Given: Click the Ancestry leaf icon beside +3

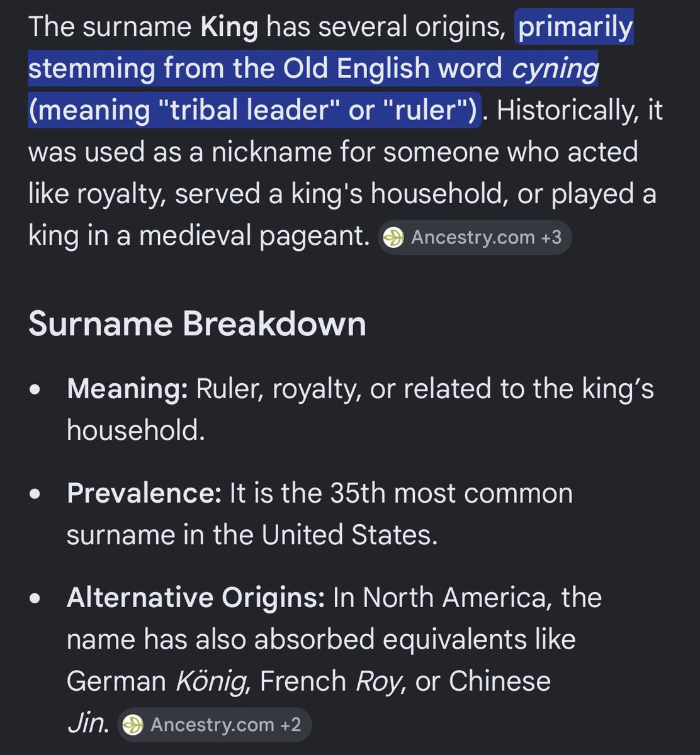Looking at the screenshot, I should click(x=394, y=238).
